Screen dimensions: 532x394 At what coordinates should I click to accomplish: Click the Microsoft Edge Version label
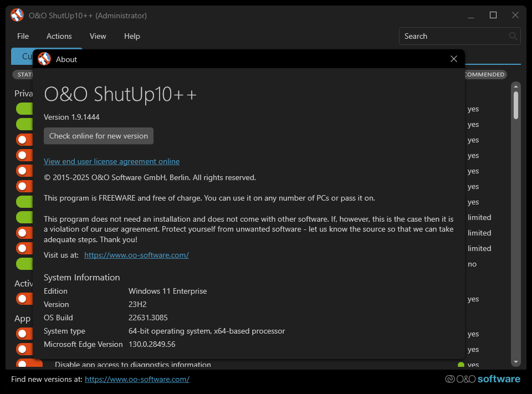point(83,344)
